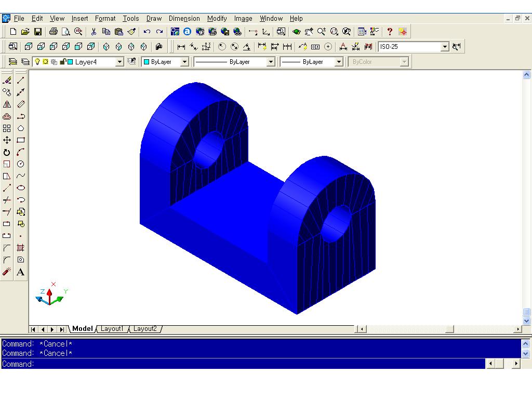Viewport: 532px width, 399px height.
Task: Select the Rectangle drawing tool
Action: (x=21, y=140)
